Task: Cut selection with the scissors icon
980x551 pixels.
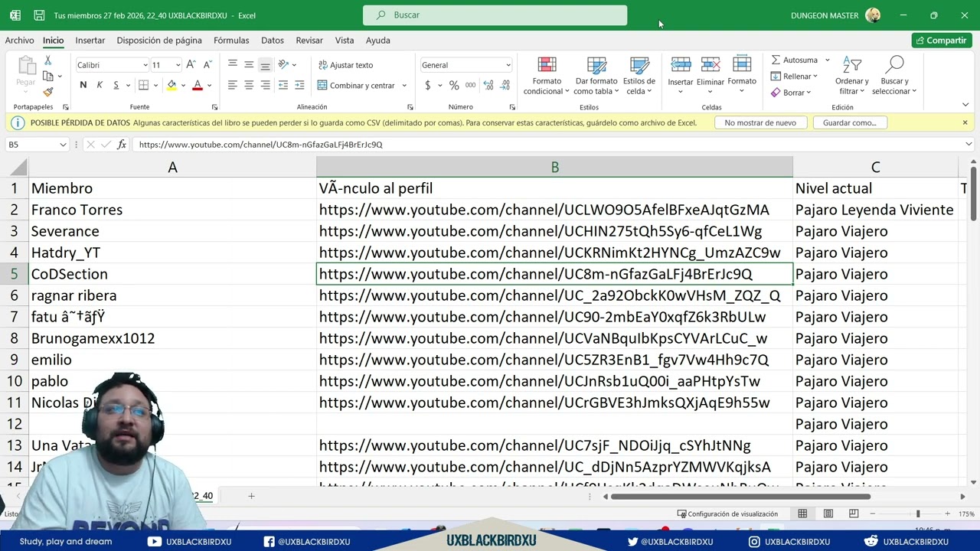Action: pyautogui.click(x=47, y=60)
